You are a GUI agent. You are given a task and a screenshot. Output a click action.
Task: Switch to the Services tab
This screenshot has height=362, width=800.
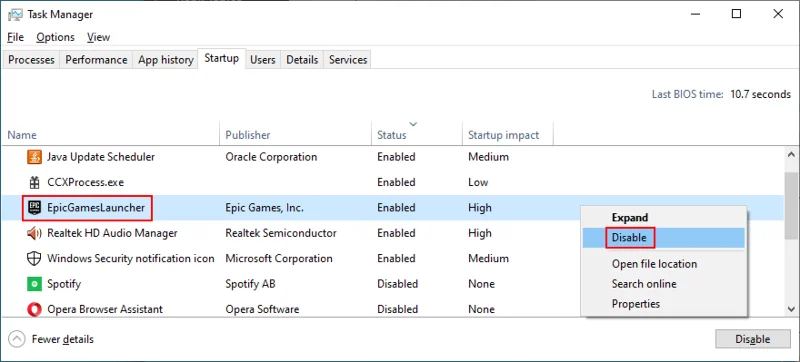click(348, 60)
